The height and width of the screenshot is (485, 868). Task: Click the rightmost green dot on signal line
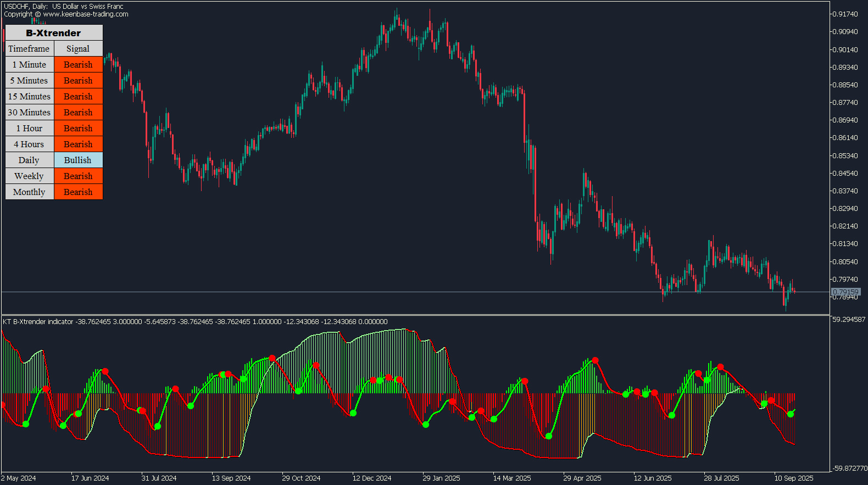[x=791, y=414]
